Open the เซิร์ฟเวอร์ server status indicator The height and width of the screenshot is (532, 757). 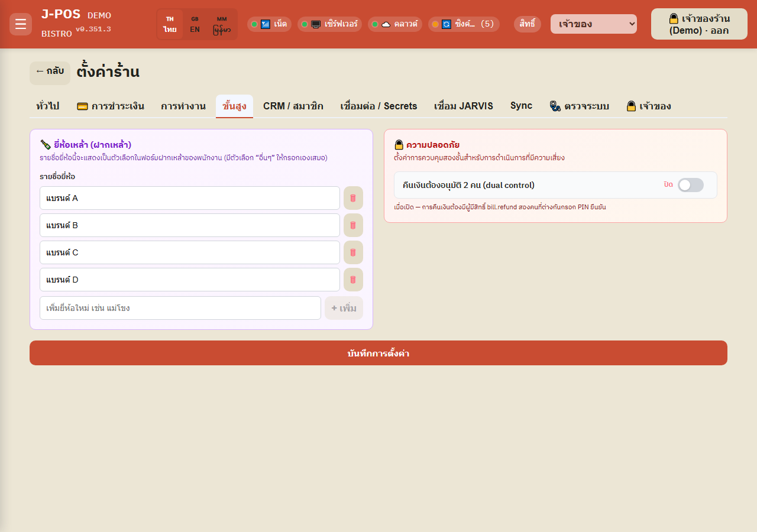click(x=329, y=24)
